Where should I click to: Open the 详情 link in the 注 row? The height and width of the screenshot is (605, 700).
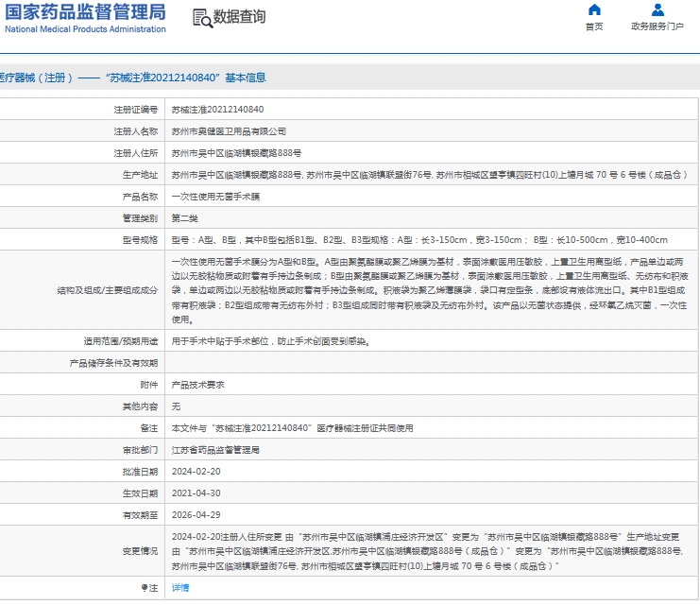180,588
